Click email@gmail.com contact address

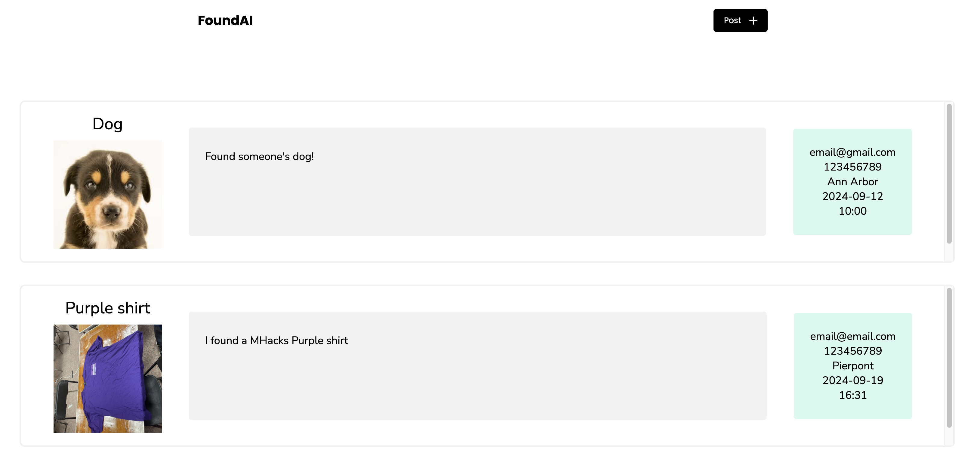click(x=852, y=152)
